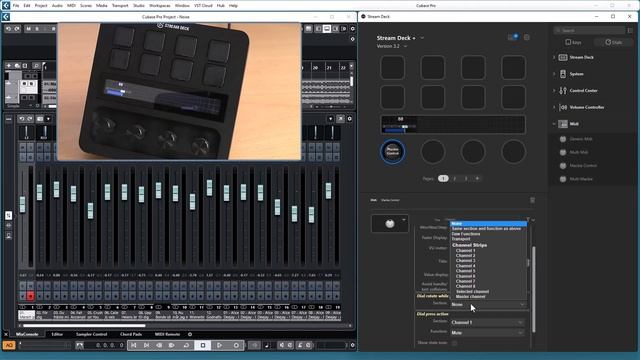
Task: Toggle the Show state icon checkbox
Action: (x=454, y=343)
